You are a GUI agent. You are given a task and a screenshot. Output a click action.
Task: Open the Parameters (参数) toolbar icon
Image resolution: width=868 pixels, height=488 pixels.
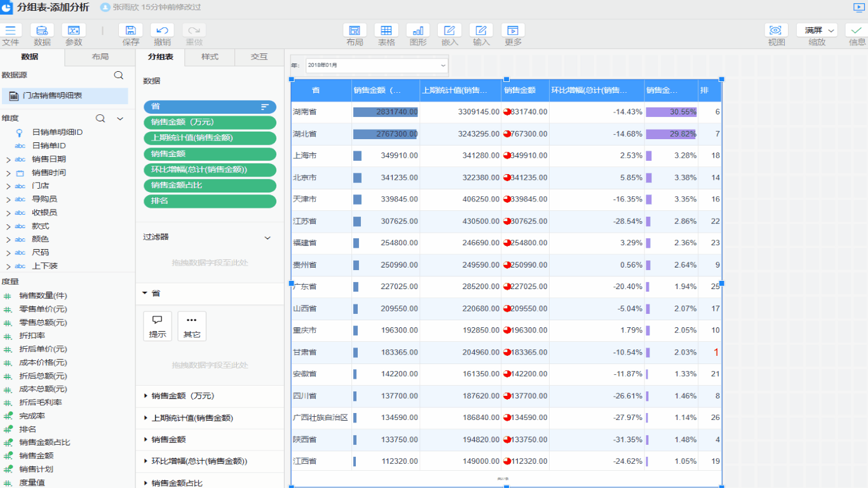click(74, 30)
